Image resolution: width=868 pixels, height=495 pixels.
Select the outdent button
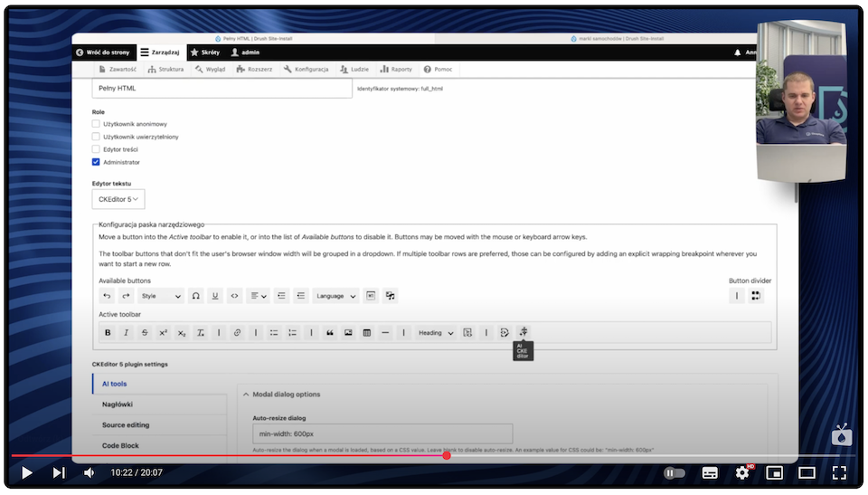[300, 296]
